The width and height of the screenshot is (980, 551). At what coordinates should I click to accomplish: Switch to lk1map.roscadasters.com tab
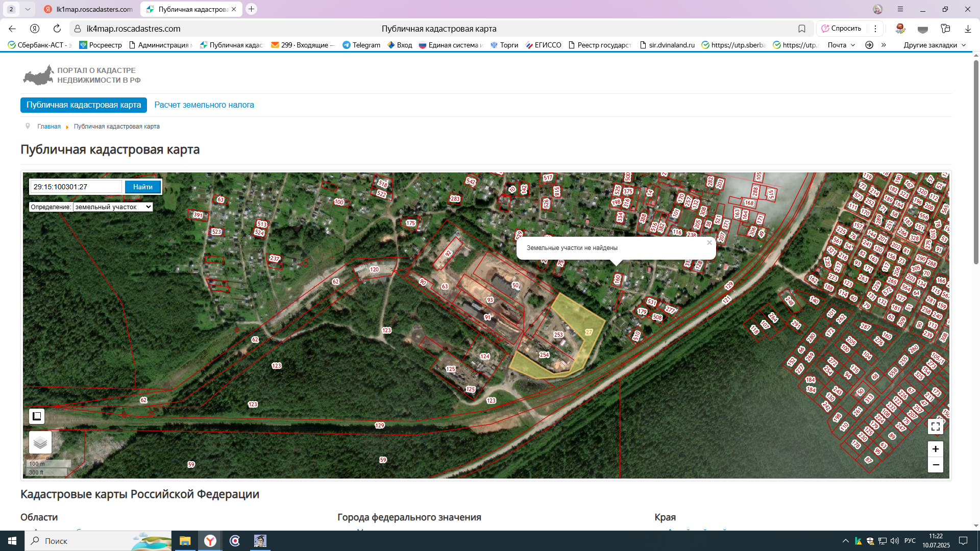click(x=88, y=9)
